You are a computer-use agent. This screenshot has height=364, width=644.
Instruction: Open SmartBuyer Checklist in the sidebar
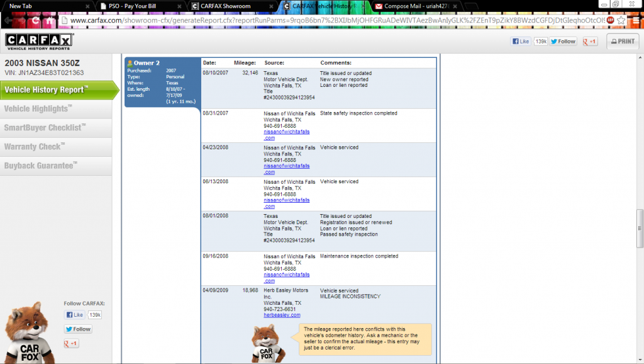pyautogui.click(x=56, y=128)
